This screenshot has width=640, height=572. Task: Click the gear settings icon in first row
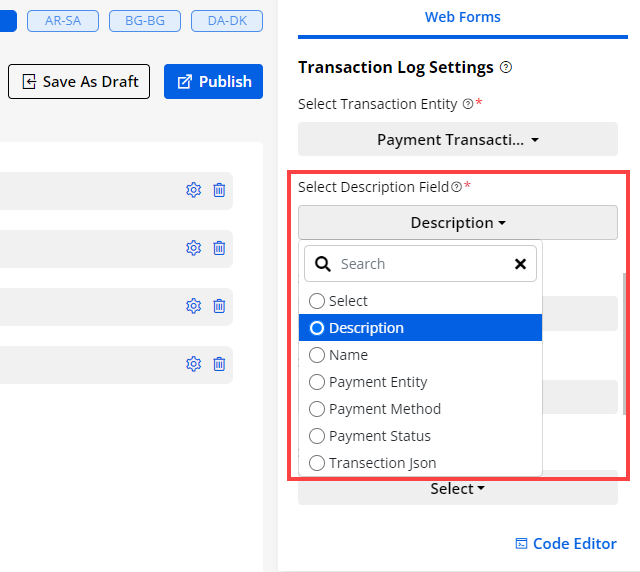[x=194, y=190]
